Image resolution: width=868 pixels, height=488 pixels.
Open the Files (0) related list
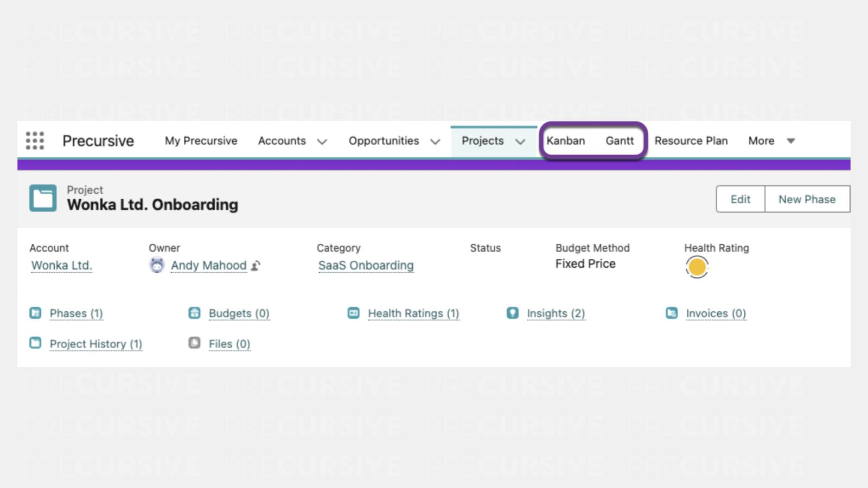pos(229,344)
